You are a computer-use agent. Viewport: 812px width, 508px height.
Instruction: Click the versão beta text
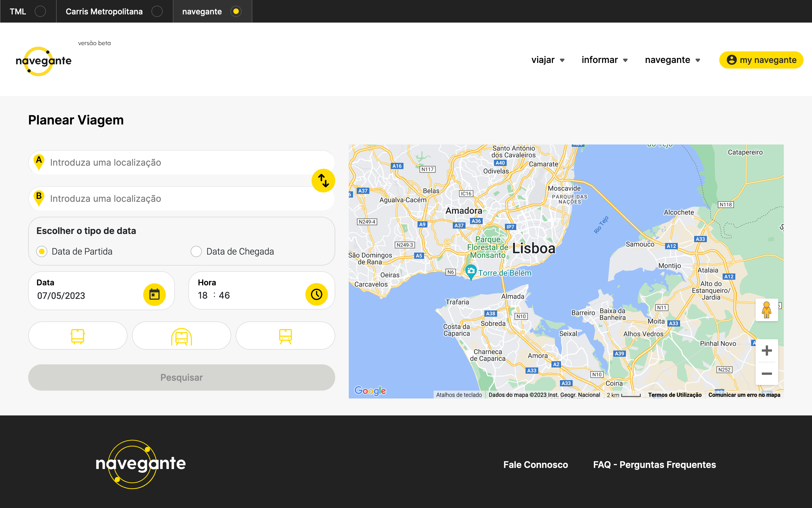94,43
